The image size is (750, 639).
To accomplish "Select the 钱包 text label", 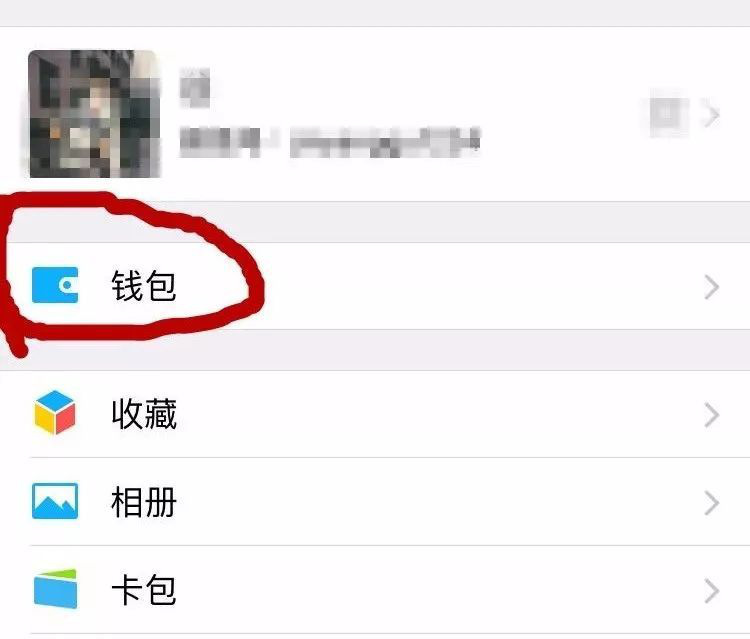I will pos(144,286).
